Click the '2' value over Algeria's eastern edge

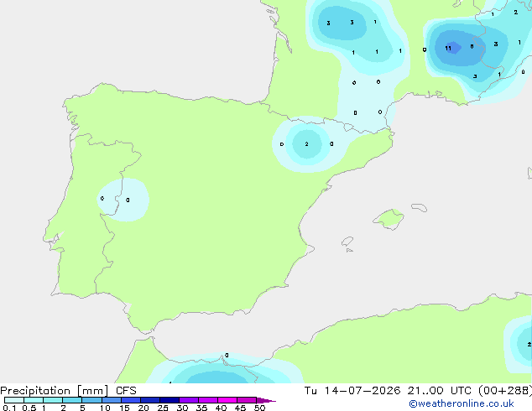pyautogui.click(x=529, y=344)
